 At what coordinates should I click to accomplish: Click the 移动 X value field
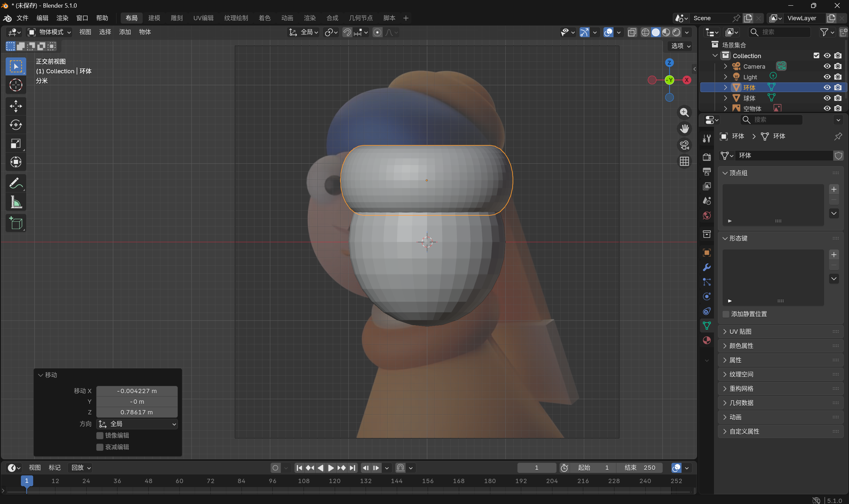click(x=136, y=391)
